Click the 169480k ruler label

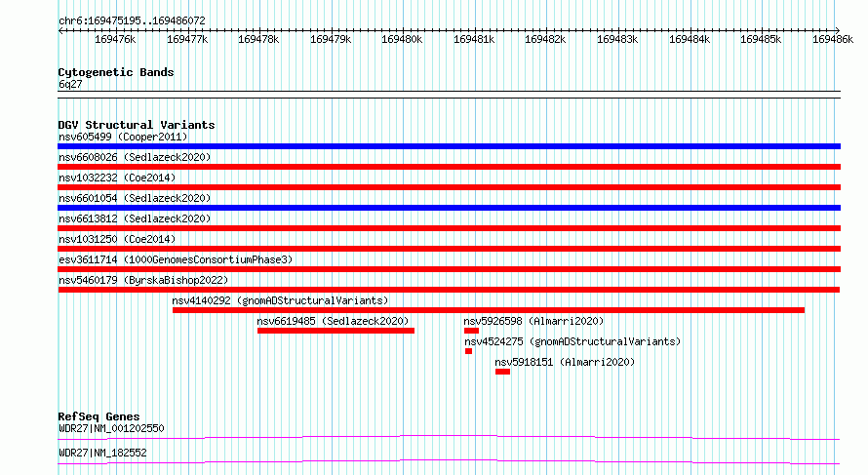pyautogui.click(x=402, y=39)
